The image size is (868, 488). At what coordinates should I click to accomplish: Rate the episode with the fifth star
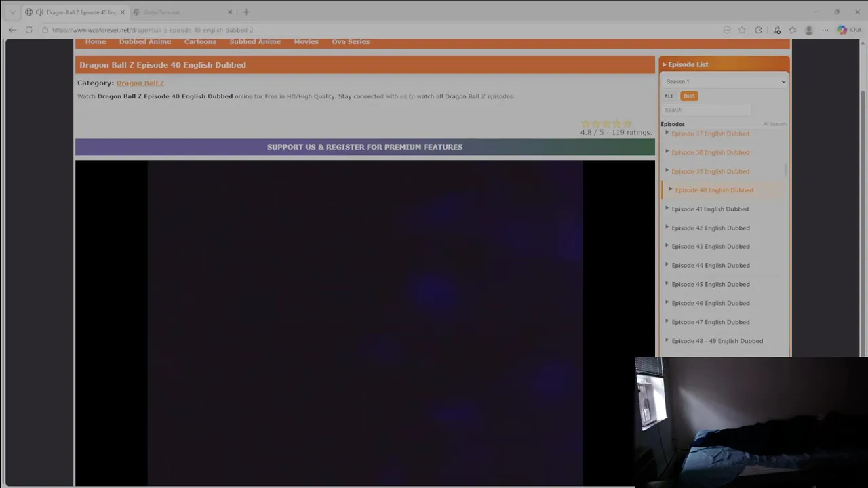click(x=627, y=124)
